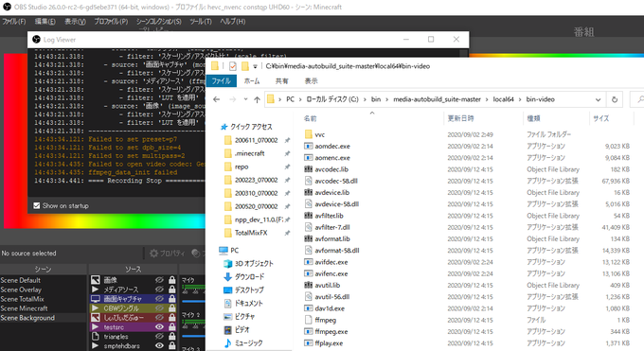Image resolution: width=644 pixels, height=351 pixels.
Task: Open the ツール(T) menu in OBS
Action: pyautogui.click(x=201, y=22)
